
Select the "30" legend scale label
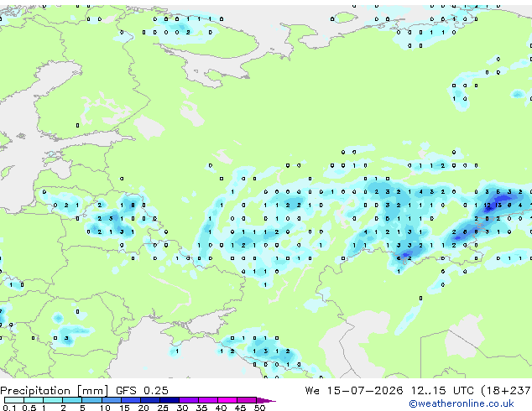182,408
